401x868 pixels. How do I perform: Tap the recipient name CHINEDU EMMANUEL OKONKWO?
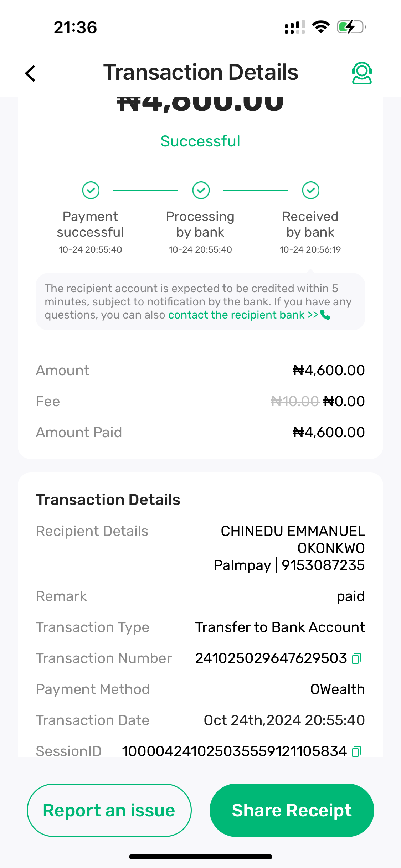tap(293, 539)
